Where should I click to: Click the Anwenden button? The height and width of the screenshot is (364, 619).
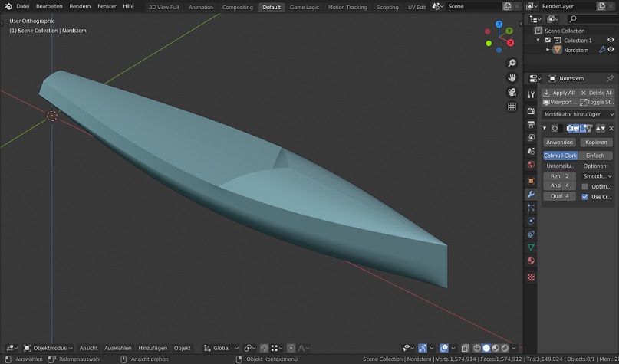559,142
